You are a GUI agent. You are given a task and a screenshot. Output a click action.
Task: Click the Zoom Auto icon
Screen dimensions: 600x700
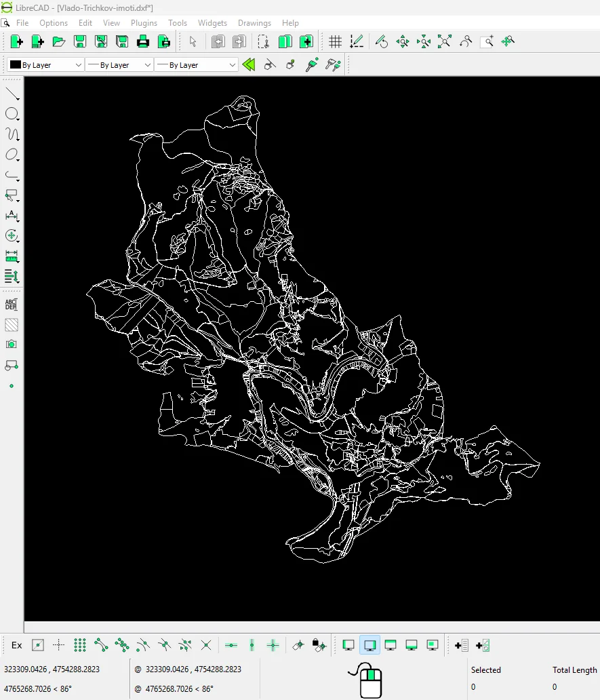[445, 42]
